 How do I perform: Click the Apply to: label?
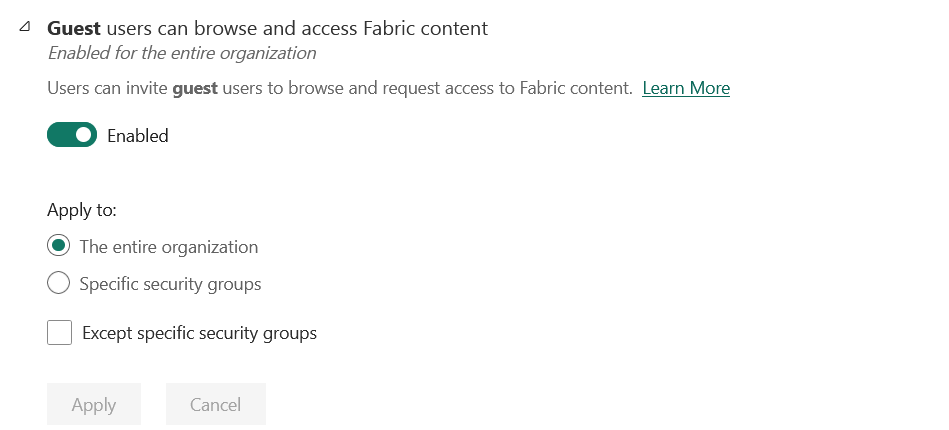point(82,210)
